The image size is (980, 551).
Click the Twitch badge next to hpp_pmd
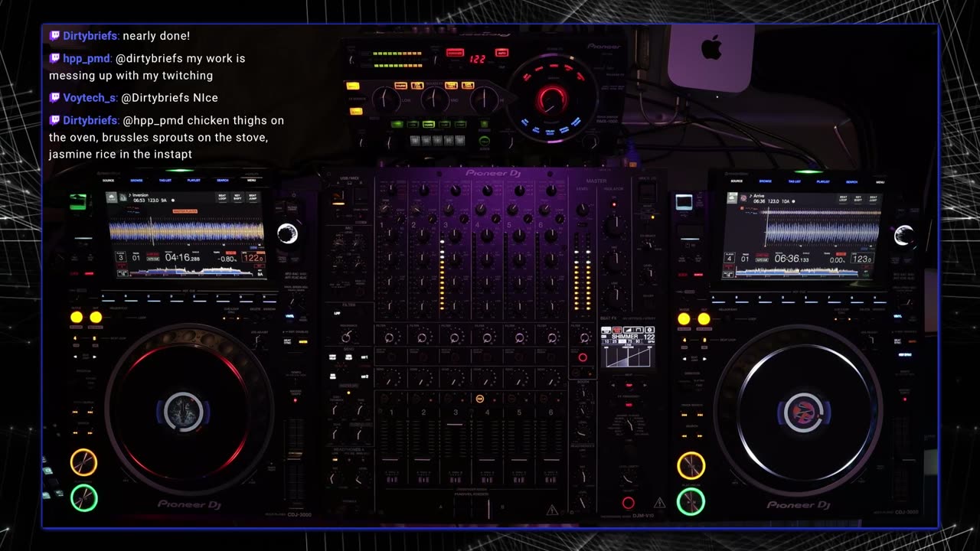54,58
